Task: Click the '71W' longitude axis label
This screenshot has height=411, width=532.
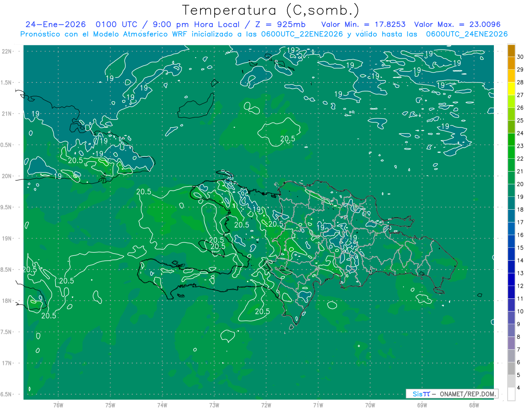Action: [x=318, y=405]
